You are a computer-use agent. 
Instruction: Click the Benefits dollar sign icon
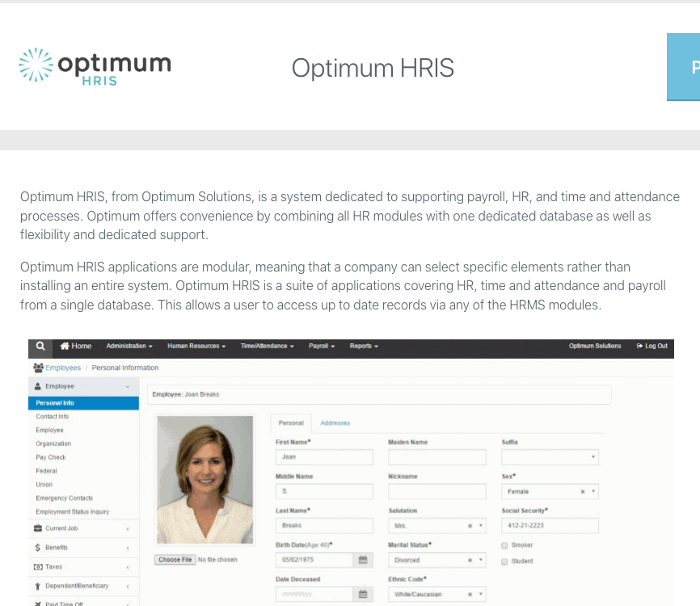[37, 548]
